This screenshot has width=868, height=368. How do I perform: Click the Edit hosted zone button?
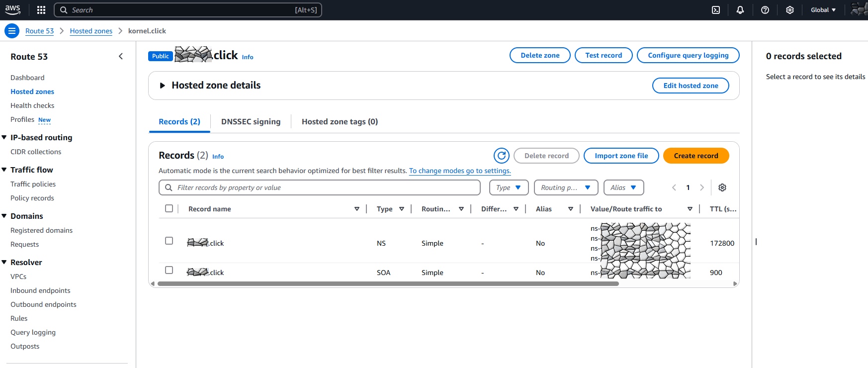(x=691, y=86)
